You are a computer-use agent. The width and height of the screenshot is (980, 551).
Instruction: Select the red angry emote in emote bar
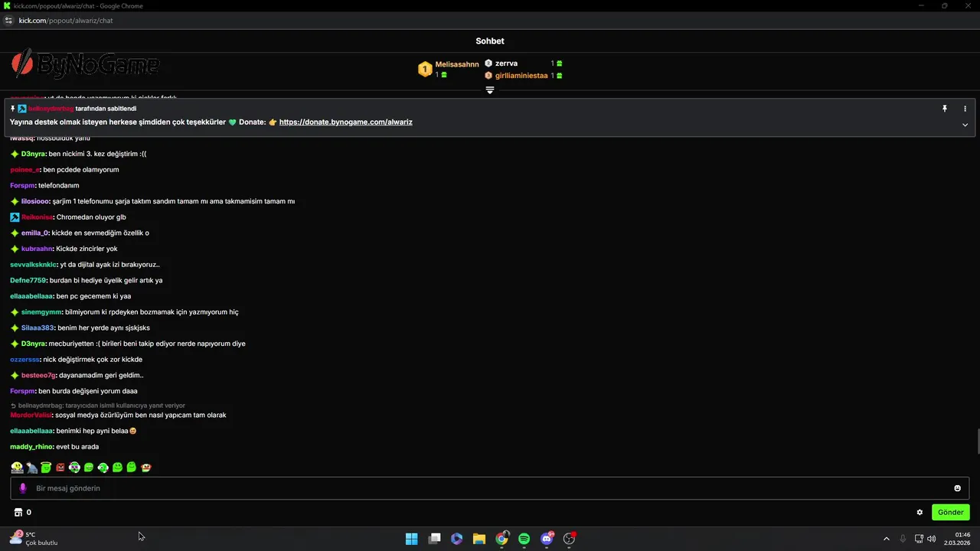[x=60, y=467]
